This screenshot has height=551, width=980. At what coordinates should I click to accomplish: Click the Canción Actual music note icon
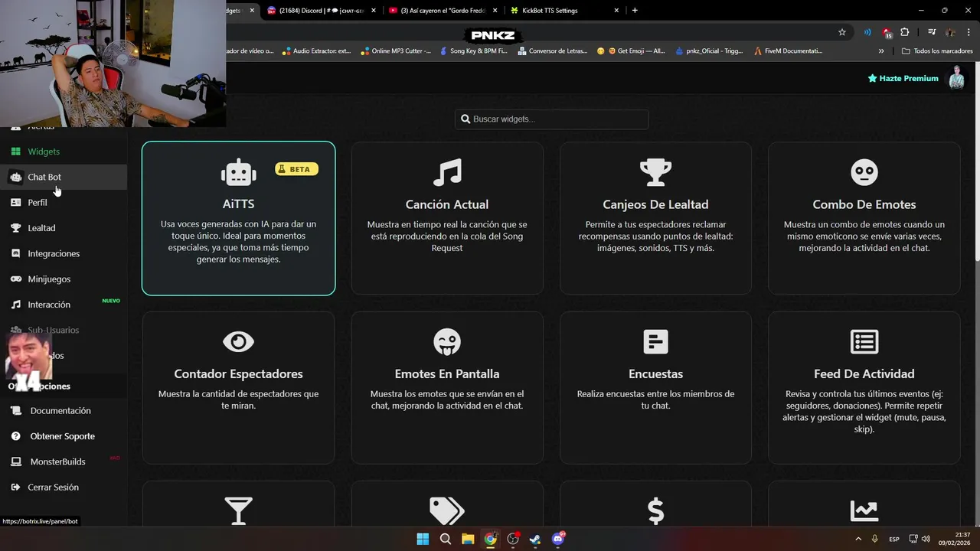(x=447, y=172)
